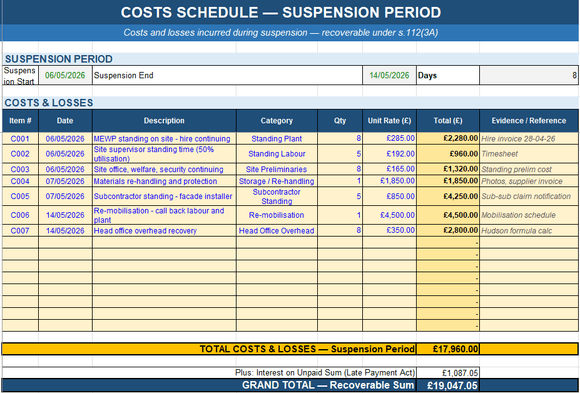580x393 pixels.
Task: Click the COSTS SCHEDULE title banner
Action: coord(290,13)
